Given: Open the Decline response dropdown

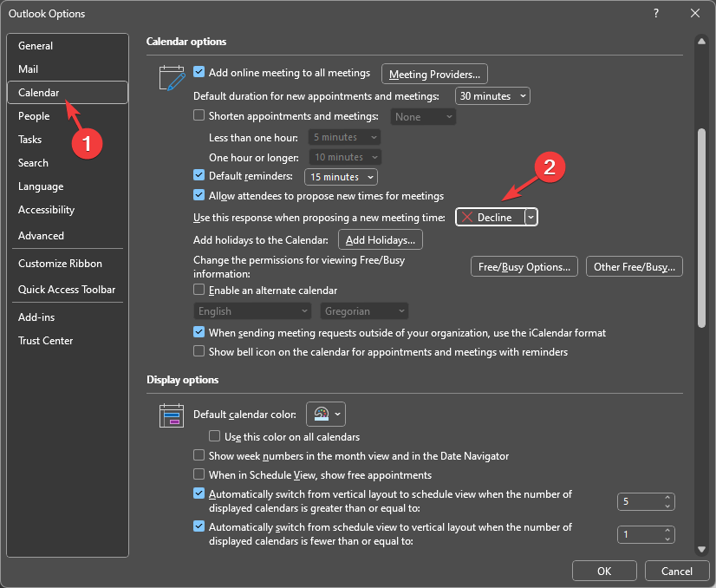Looking at the screenshot, I should coord(531,218).
